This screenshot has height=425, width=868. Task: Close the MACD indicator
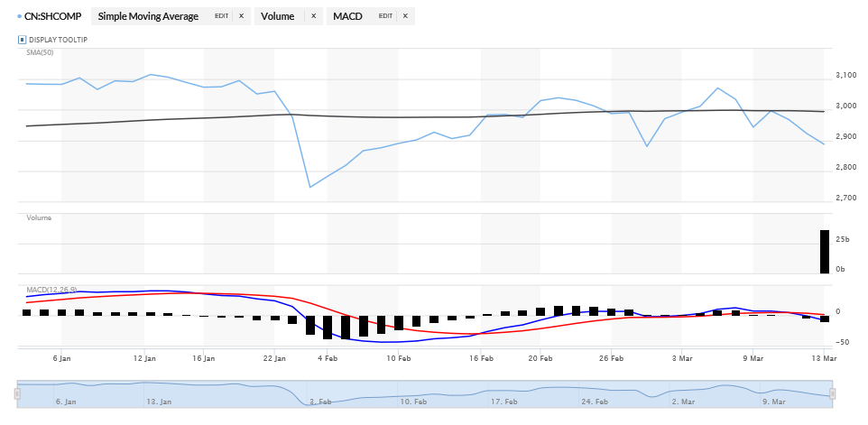point(405,16)
